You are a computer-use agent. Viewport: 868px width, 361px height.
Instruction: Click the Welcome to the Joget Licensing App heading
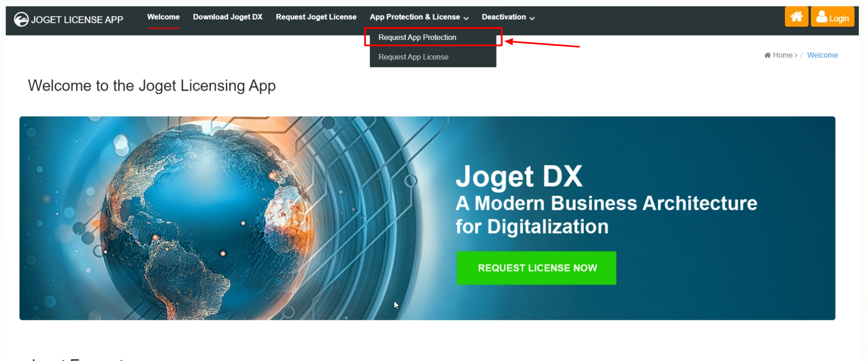click(x=152, y=86)
